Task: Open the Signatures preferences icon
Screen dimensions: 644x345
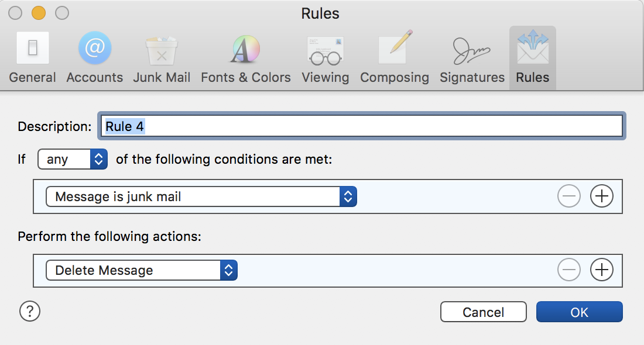Action: click(472, 49)
